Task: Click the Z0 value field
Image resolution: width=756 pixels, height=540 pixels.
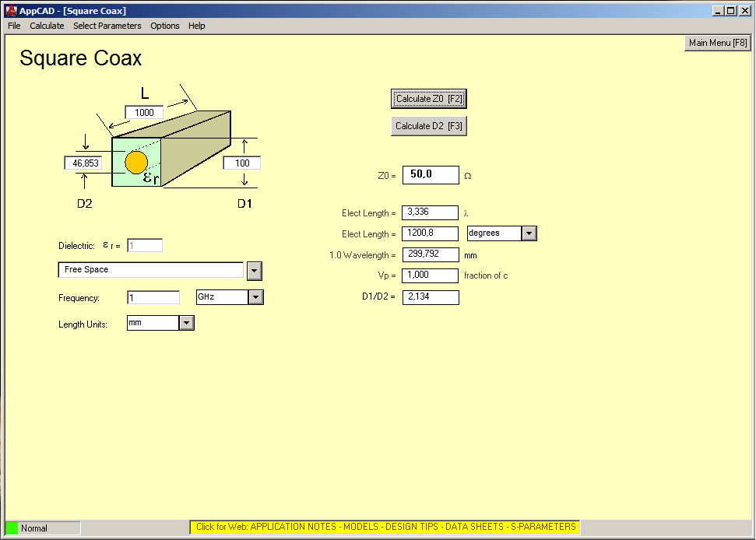Action: [431, 175]
